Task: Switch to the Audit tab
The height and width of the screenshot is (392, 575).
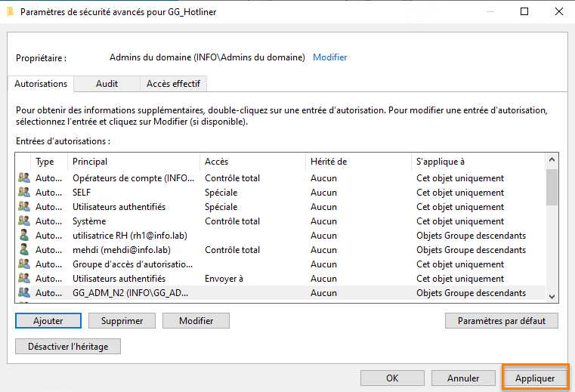Action: coord(107,84)
